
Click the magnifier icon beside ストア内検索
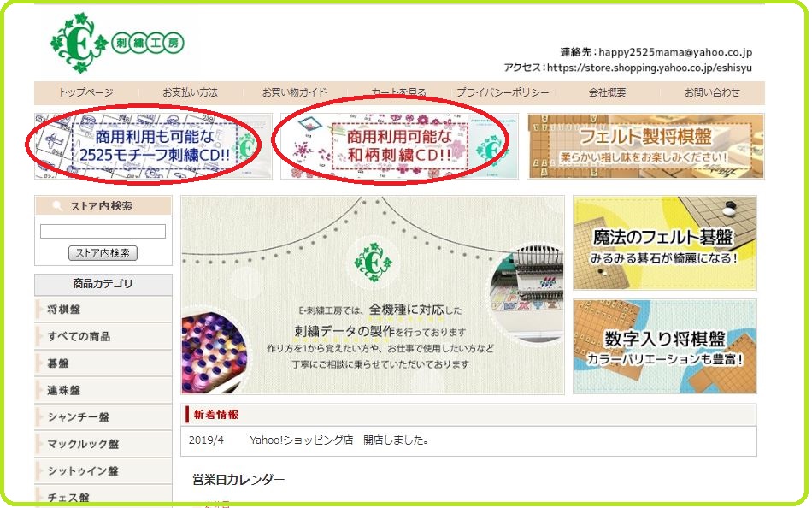pyautogui.click(x=58, y=206)
